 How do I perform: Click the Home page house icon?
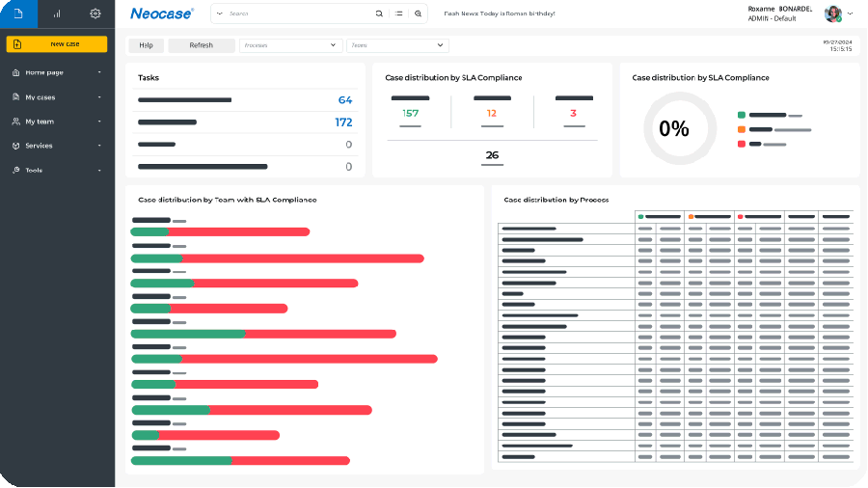(x=16, y=72)
